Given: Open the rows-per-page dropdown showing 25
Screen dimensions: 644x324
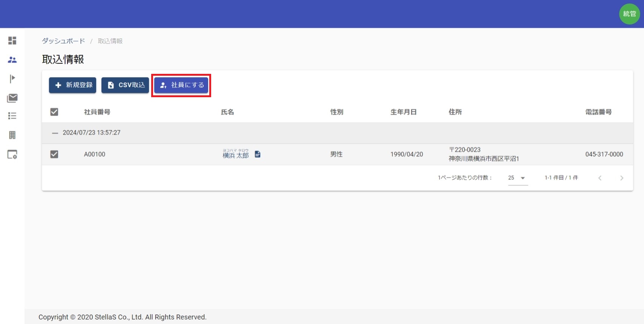Looking at the screenshot, I should [517, 178].
